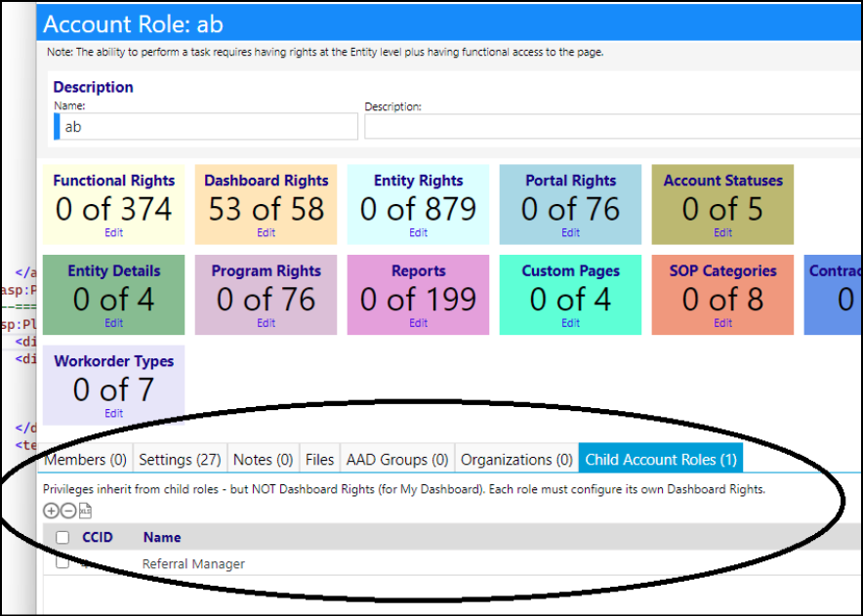This screenshot has height=616, width=863.
Task: Select the Child Account Roles (1) tab
Action: pyautogui.click(x=661, y=459)
